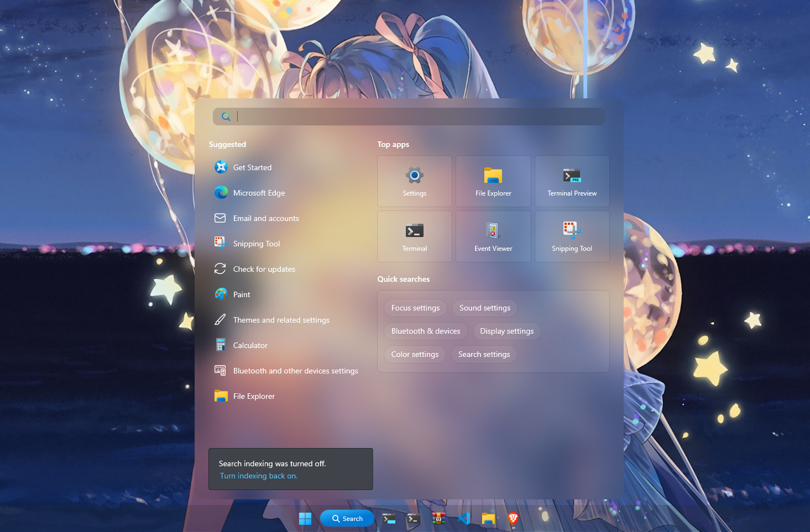This screenshot has width=810, height=532.
Task: Launch Microsoft Edge from the Suggested list
Action: point(285,193)
